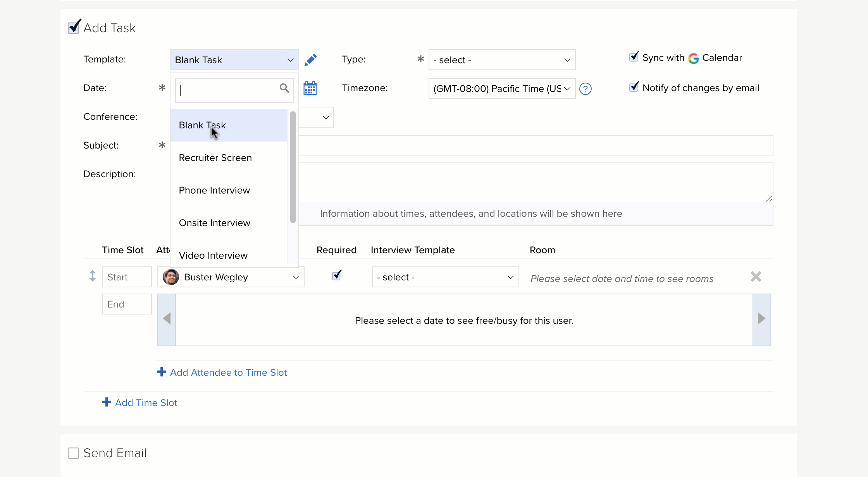Show previous free/busy period with left arrow
Viewport: 868px width, 477px height.
tap(167, 319)
